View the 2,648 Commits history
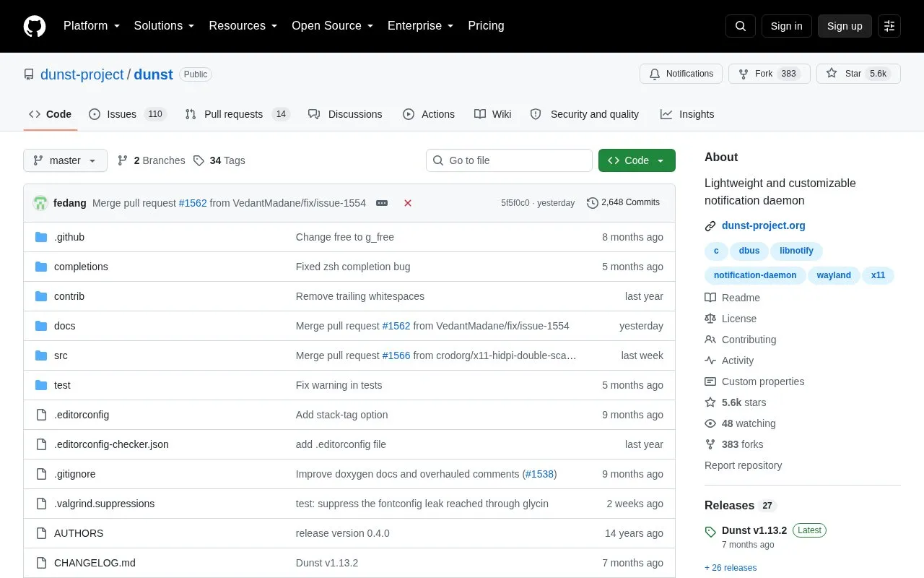This screenshot has width=924, height=578. pos(623,203)
